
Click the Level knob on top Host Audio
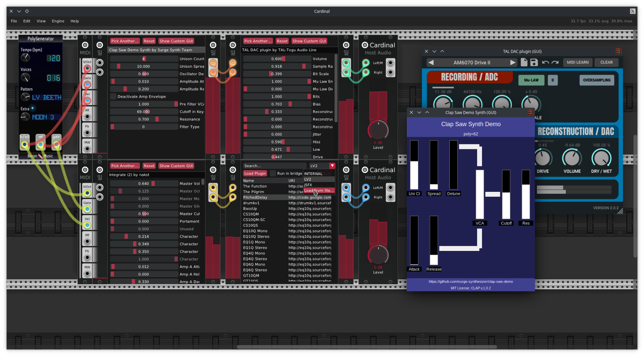378,130
